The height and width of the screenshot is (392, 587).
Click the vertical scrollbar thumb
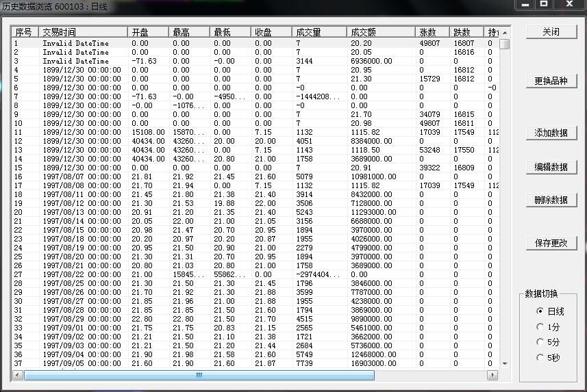[505, 44]
